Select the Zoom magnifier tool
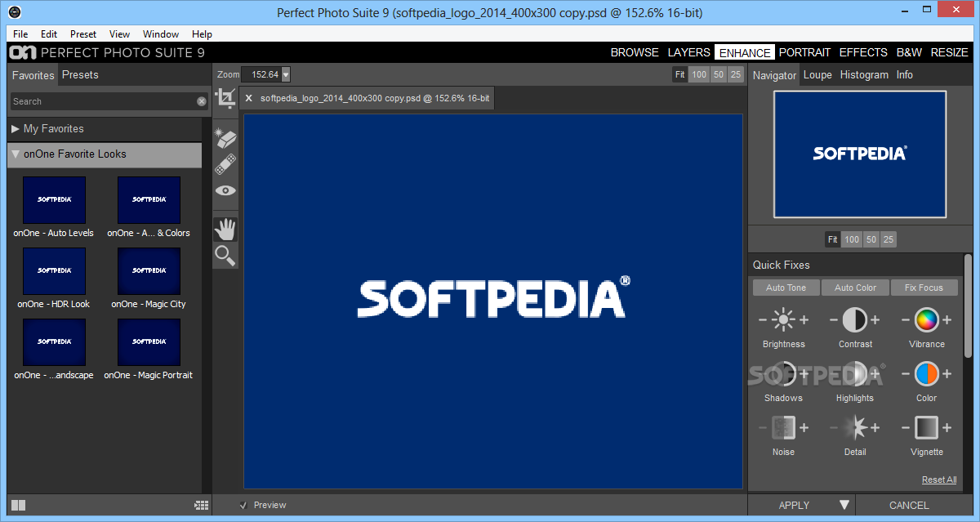Screen dimensions: 980x522 click(x=225, y=256)
